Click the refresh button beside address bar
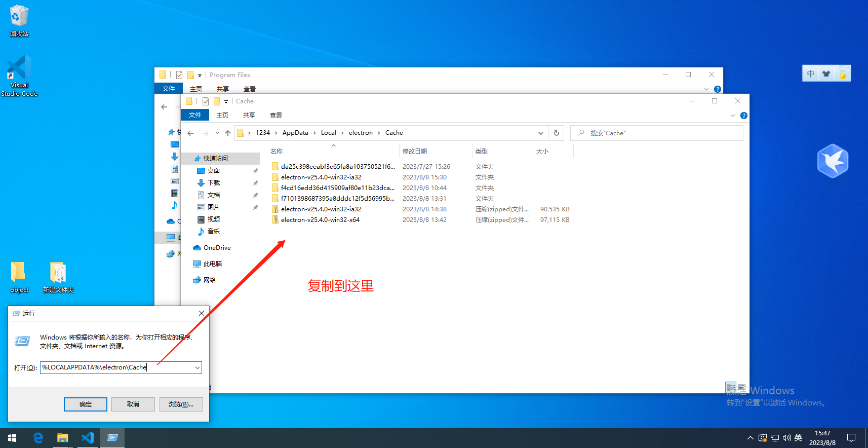The height and width of the screenshot is (448, 868). [556, 133]
